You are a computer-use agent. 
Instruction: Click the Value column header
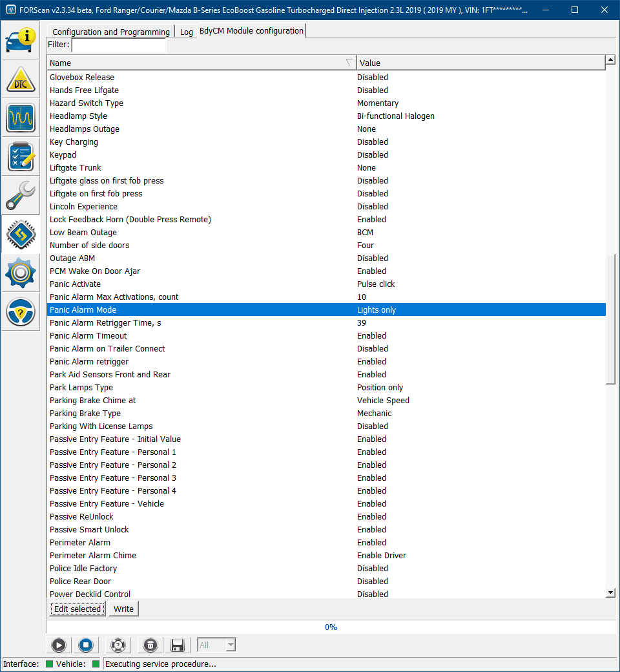click(480, 63)
